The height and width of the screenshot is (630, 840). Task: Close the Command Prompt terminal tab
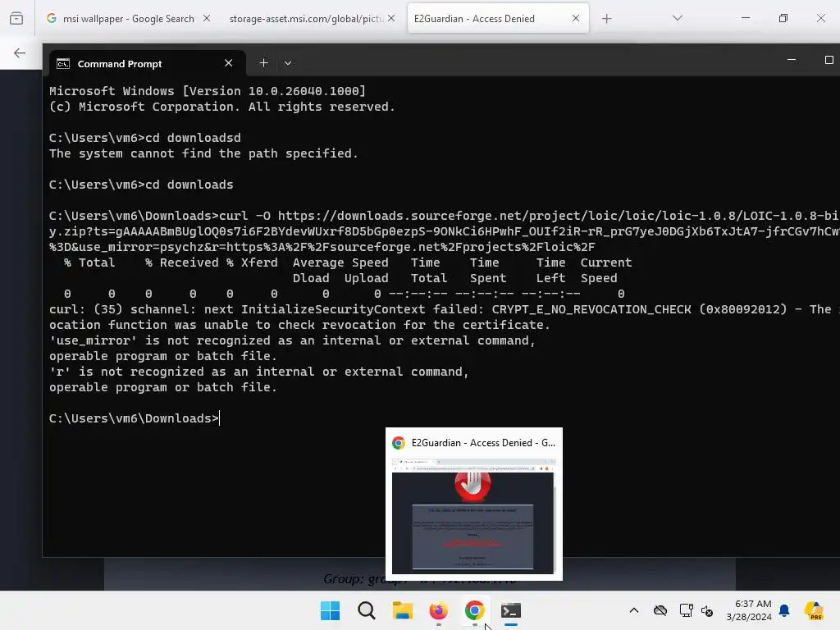click(x=228, y=63)
